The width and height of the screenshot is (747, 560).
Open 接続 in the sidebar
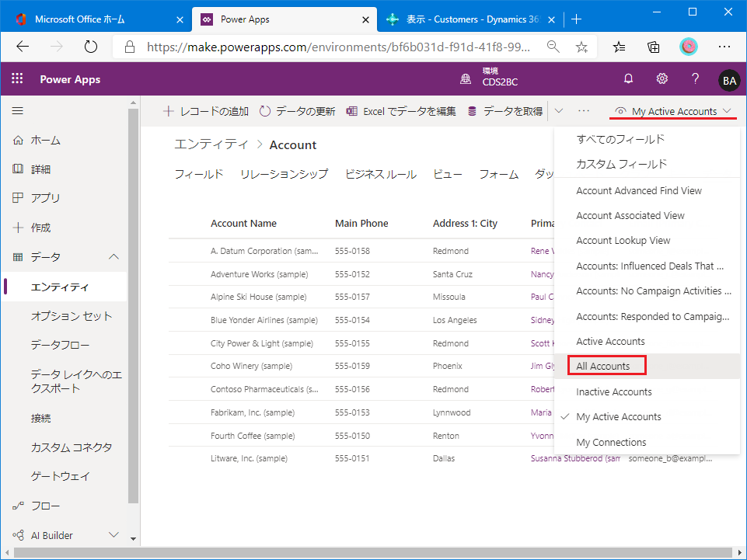(41, 418)
